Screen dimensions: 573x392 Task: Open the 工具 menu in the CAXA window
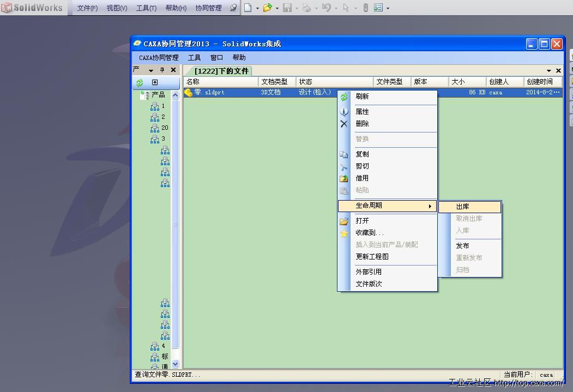(x=194, y=57)
